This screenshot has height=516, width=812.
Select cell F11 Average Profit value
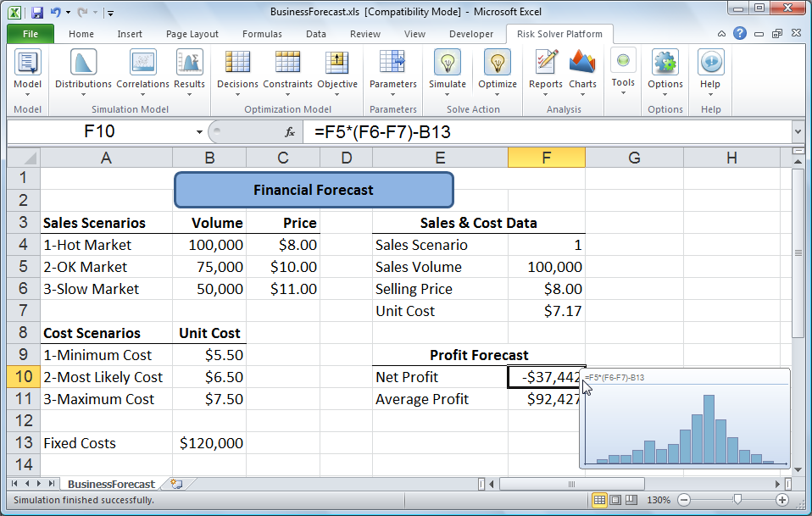pyautogui.click(x=546, y=399)
